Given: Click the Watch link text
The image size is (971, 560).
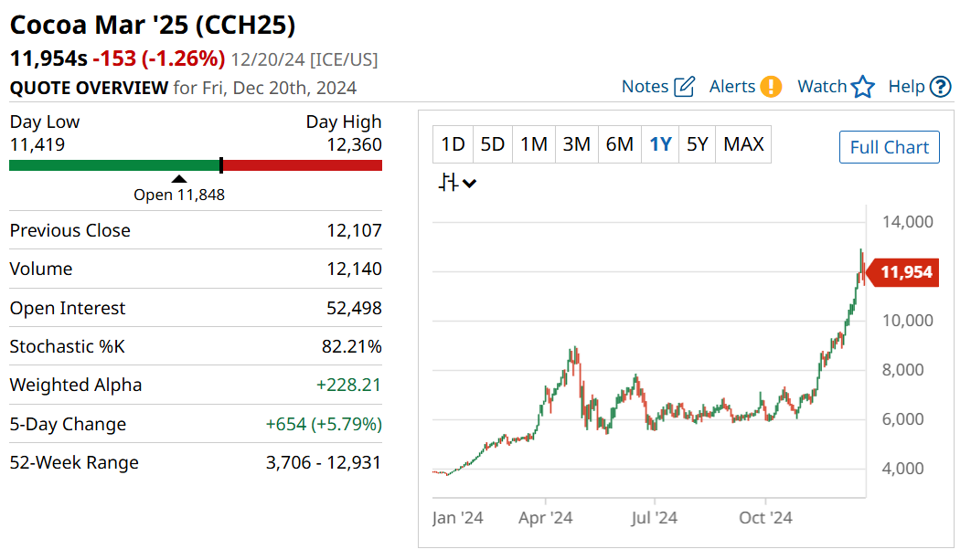Looking at the screenshot, I should pos(822,87).
